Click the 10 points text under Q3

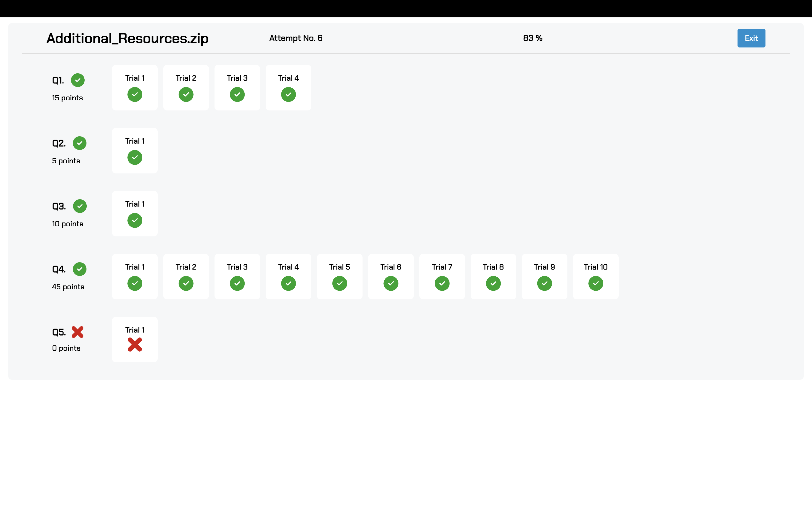(67, 224)
